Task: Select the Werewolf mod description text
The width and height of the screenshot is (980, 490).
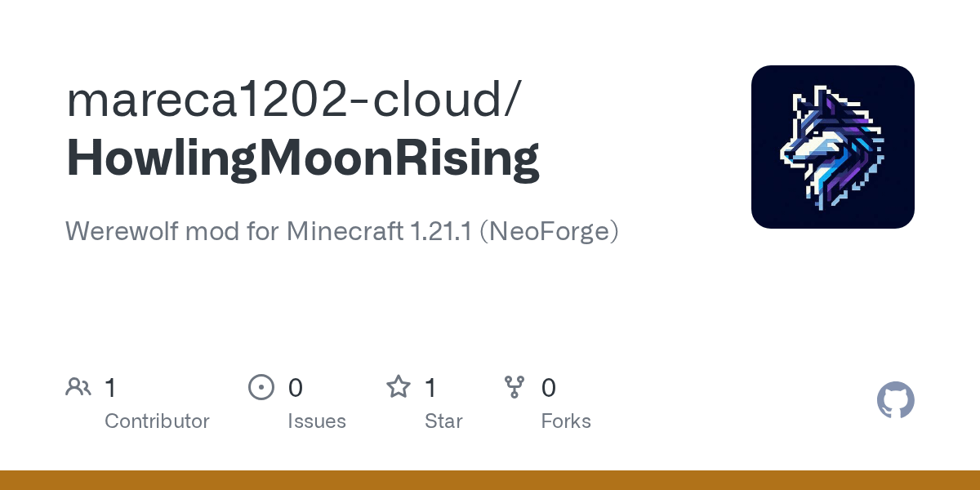Action: 341,231
